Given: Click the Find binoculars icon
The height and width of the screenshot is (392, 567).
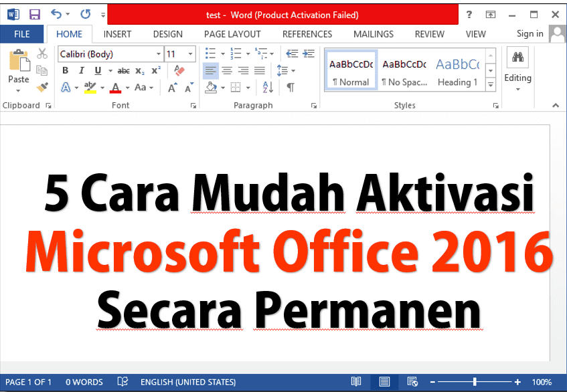Looking at the screenshot, I should click(x=518, y=57).
